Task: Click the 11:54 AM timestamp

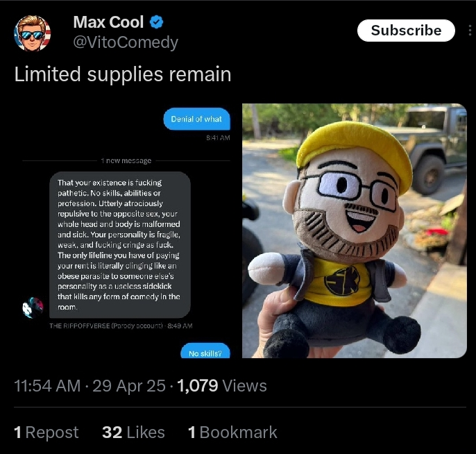Action: pos(47,386)
